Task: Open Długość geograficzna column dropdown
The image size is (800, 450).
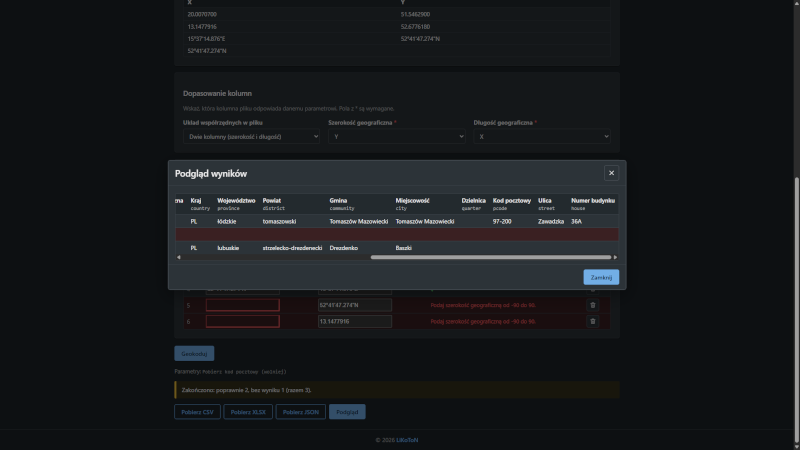Action: (542, 136)
